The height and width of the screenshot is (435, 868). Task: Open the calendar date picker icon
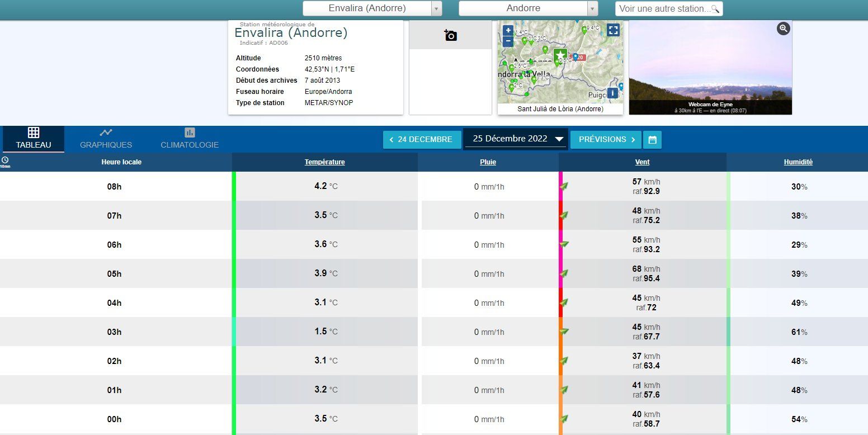click(x=652, y=140)
